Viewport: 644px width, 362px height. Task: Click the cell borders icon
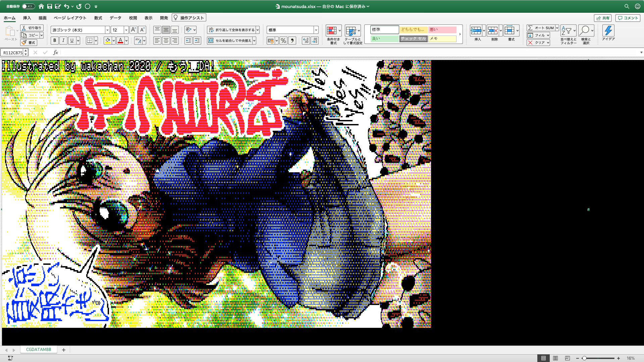(90, 41)
